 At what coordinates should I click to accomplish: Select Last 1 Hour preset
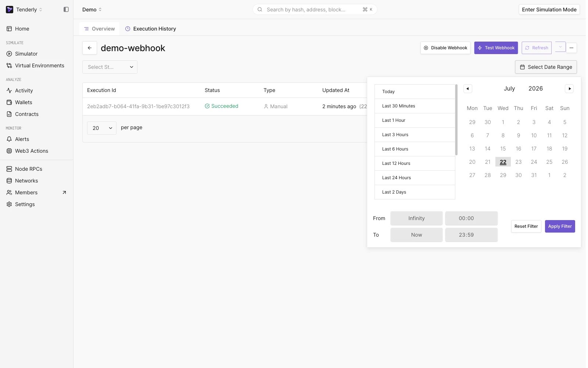point(415,120)
